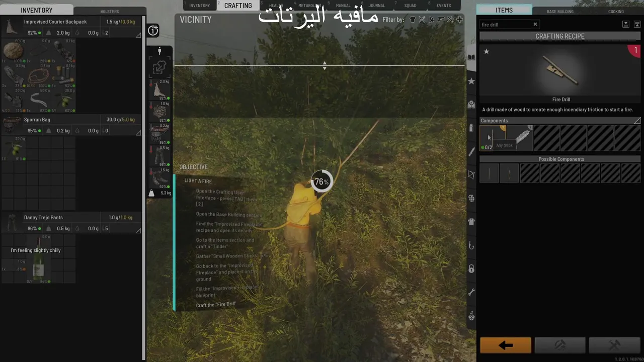Screen dimensions: 644x362
Task: Expand Improvised Courier Backpack corner arrow
Action: [138, 35]
